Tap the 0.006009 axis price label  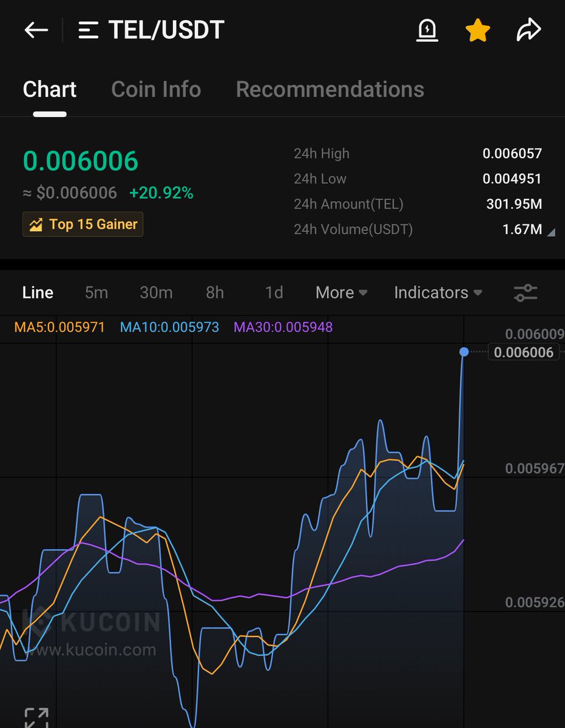coord(535,334)
